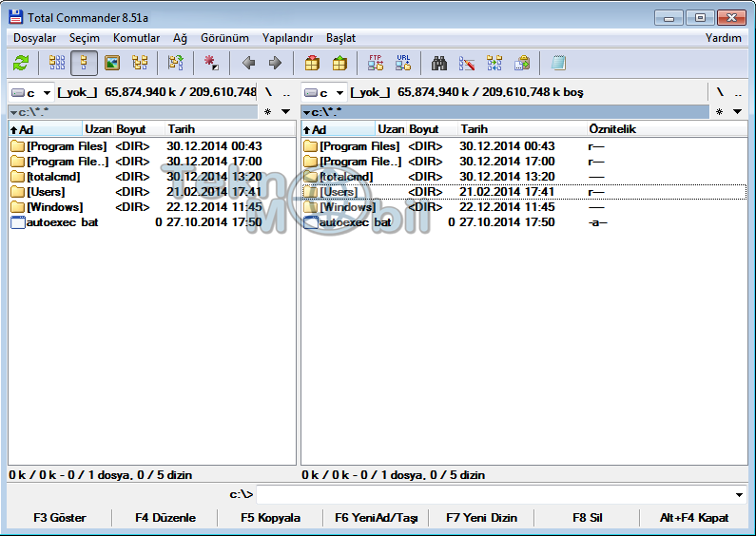Viewport: 756px width, 536px height.
Task: Click the F8 Sil button
Action: (588, 518)
